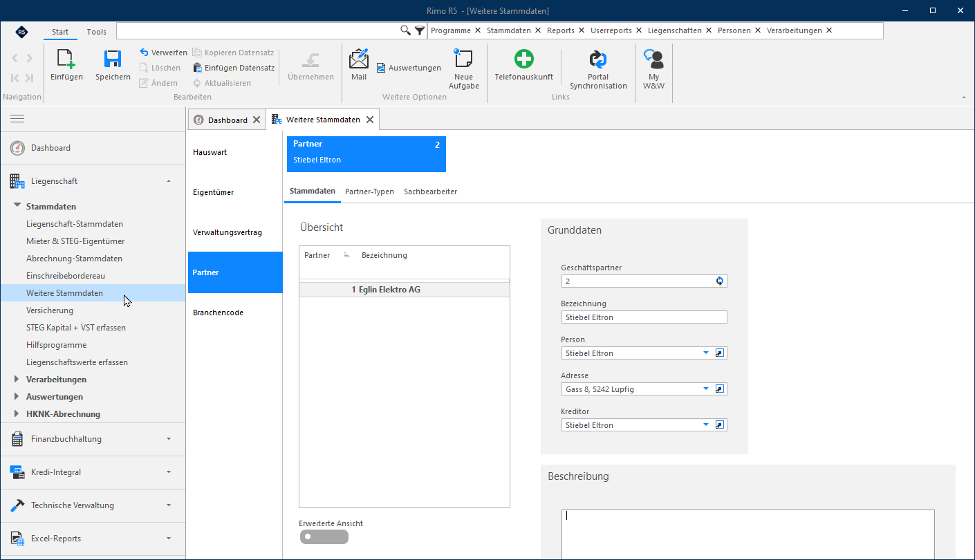
Task: Remove the Programme filter tag
Action: 478,30
